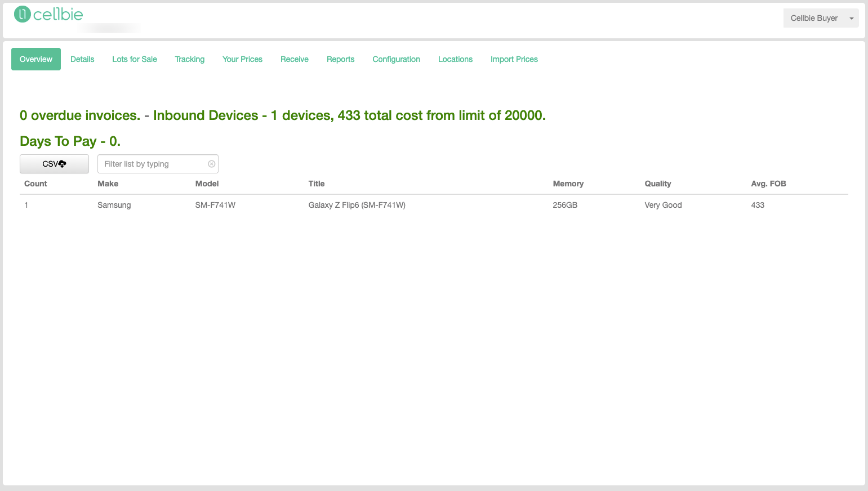The width and height of the screenshot is (868, 491).
Task: Clear the filter field with the x icon
Action: pos(212,164)
